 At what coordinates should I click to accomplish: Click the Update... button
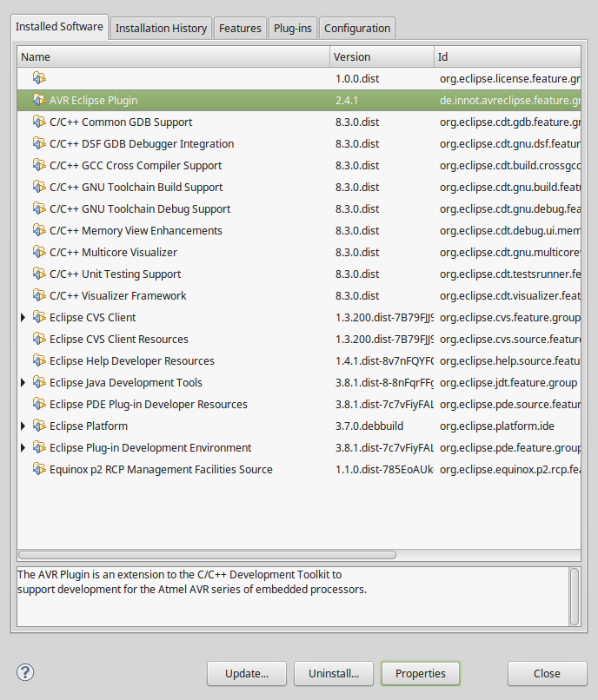point(247,673)
